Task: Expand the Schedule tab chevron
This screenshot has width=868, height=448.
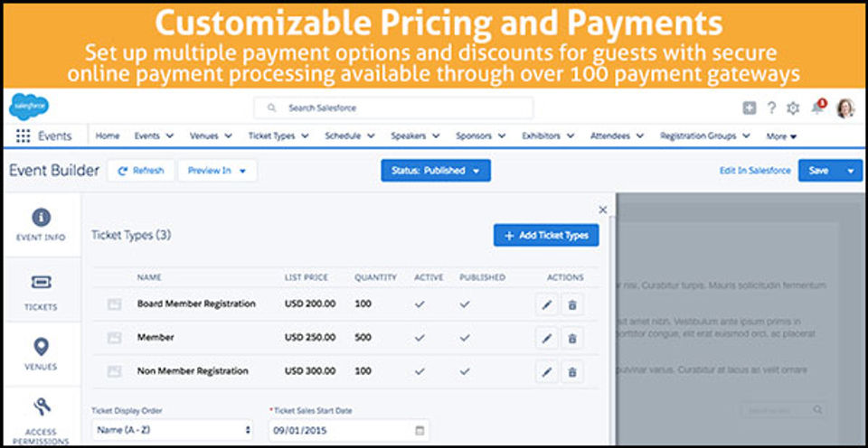Action: coord(371,136)
